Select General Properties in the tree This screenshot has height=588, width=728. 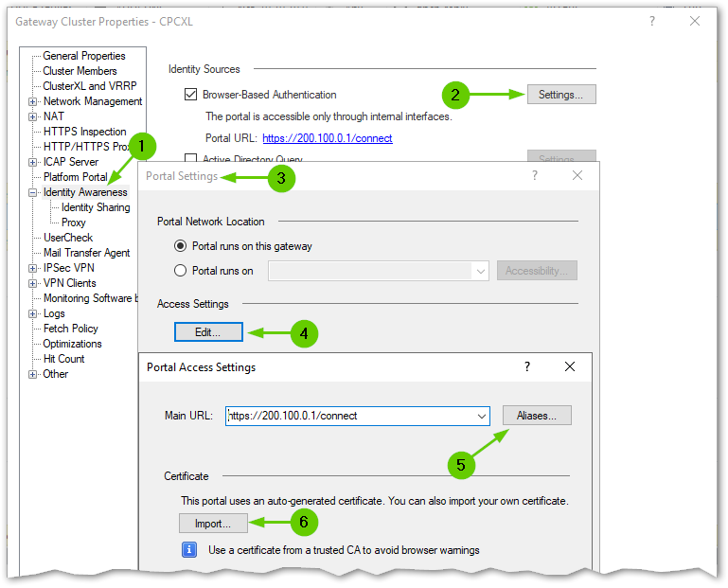84,56
